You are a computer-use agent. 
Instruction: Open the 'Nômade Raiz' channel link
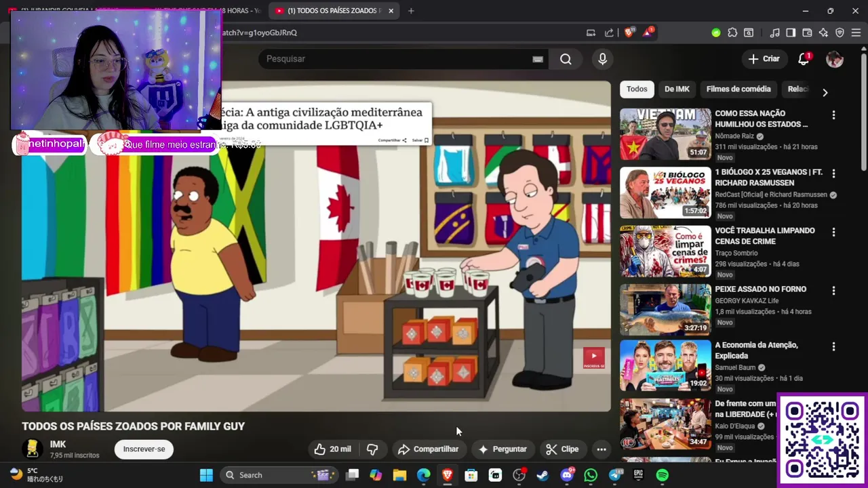734,136
